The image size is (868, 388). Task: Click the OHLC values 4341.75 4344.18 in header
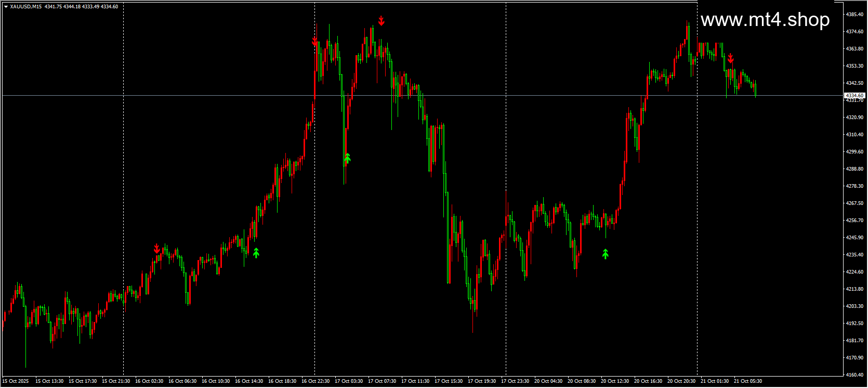62,7
